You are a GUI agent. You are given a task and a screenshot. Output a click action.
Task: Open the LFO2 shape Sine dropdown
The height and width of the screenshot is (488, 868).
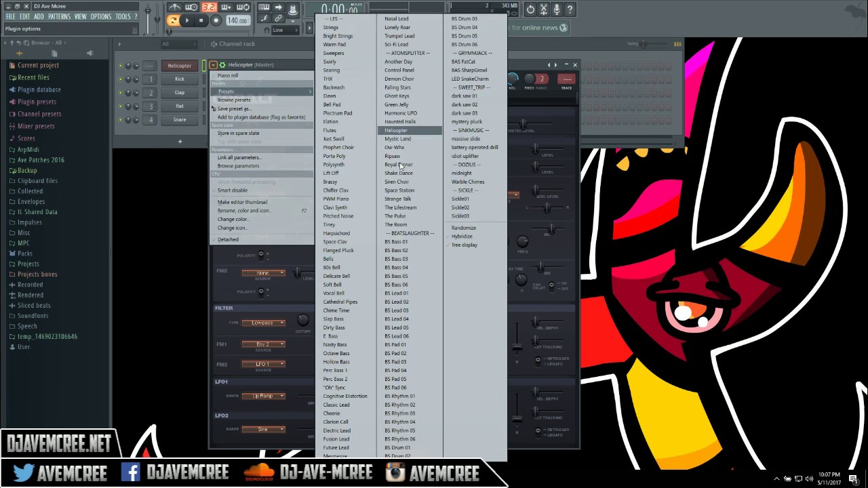(263, 429)
